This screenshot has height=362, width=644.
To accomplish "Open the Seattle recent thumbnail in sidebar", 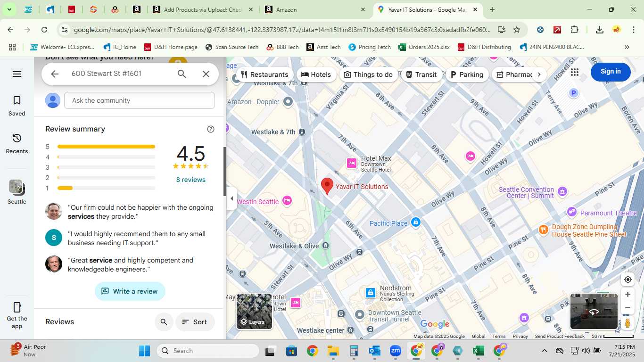I will (x=17, y=192).
